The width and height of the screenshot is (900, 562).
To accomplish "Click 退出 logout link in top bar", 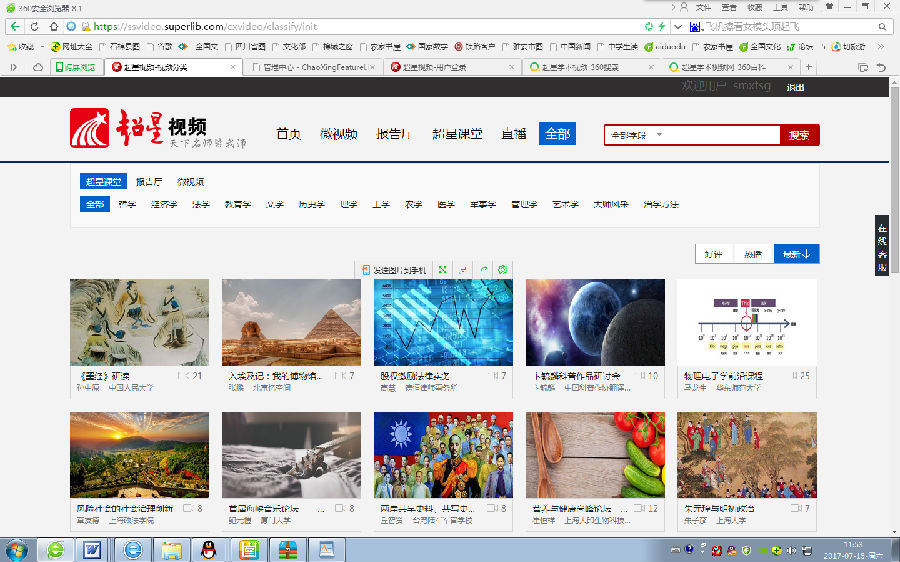I will pos(795,87).
